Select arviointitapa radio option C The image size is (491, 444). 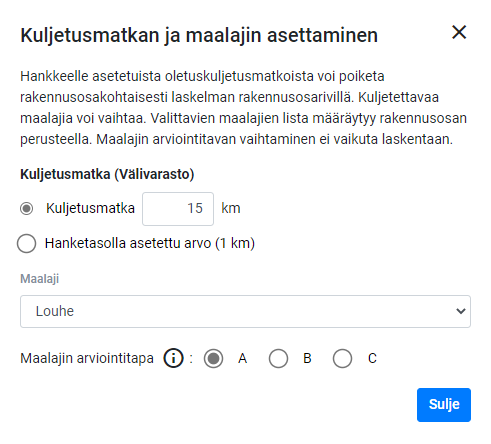coord(342,358)
